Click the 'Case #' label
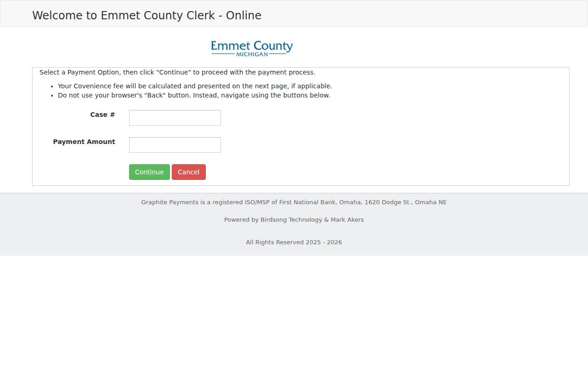588x368 pixels. [102, 115]
